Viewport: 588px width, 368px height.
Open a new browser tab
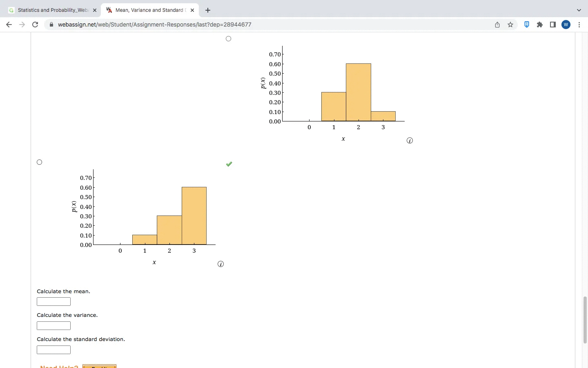[208, 10]
